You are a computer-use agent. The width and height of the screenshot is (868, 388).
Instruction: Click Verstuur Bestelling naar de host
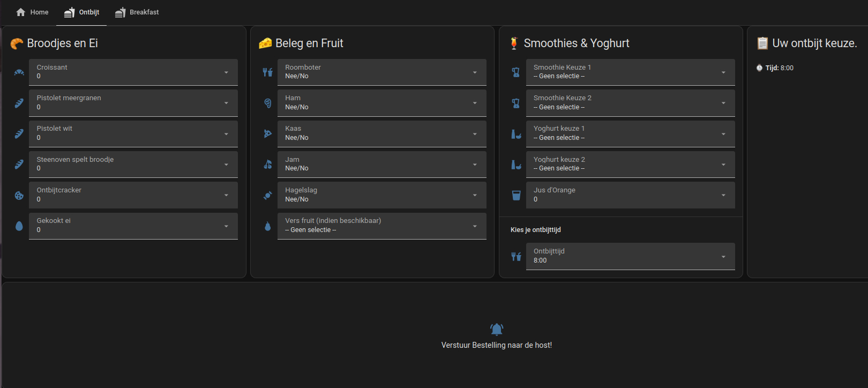click(x=497, y=345)
